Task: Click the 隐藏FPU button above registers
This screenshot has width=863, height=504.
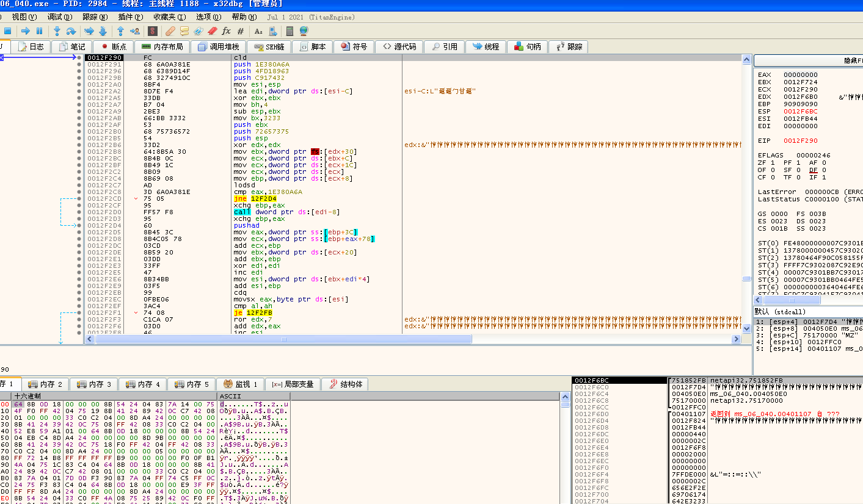Action: tap(807, 60)
